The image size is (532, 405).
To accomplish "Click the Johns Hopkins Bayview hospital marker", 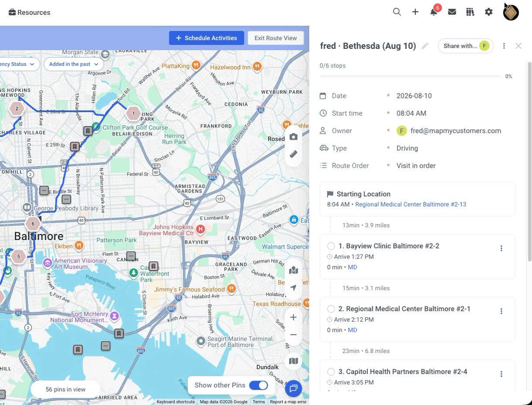I will pyautogui.click(x=201, y=229).
